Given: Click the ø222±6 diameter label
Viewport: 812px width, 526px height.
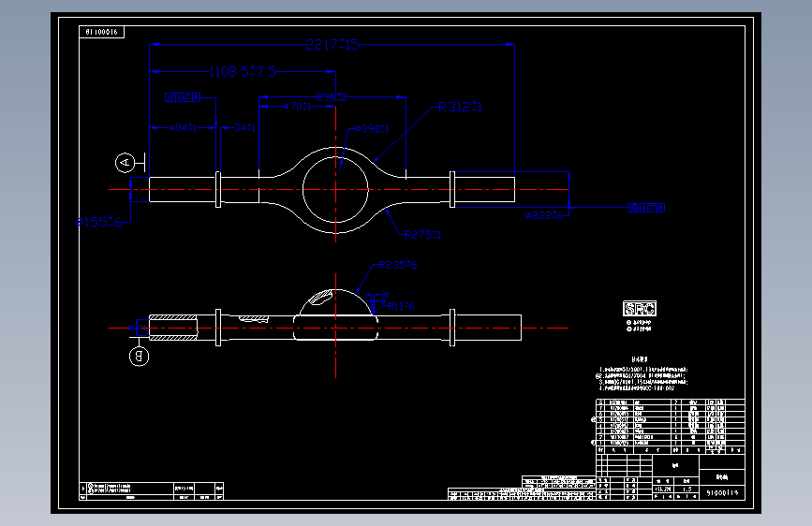Looking at the screenshot, I should (x=544, y=215).
